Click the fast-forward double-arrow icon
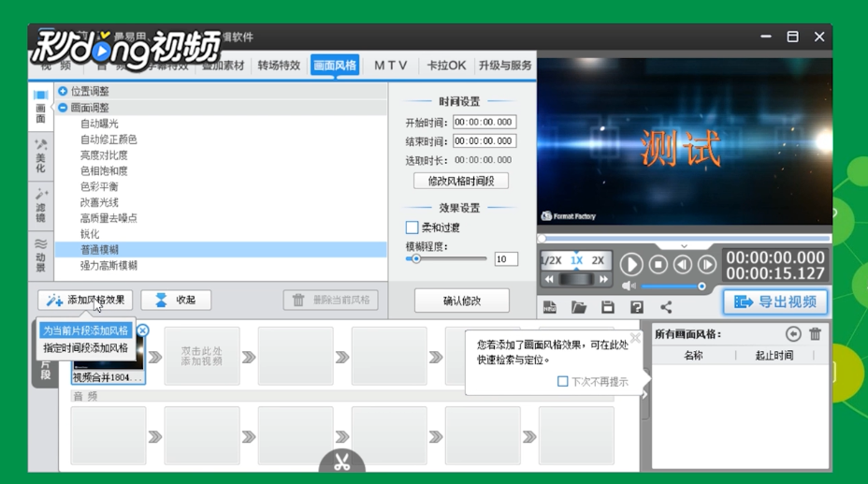This screenshot has height=484, width=868. point(603,279)
